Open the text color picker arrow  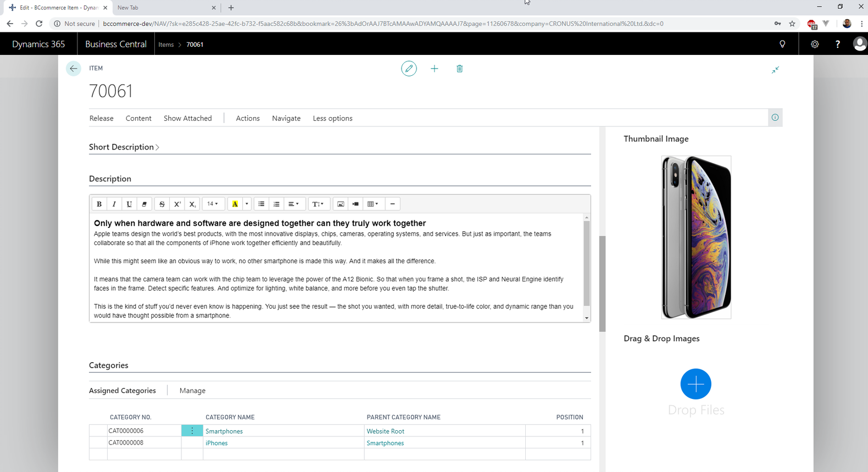click(x=247, y=204)
